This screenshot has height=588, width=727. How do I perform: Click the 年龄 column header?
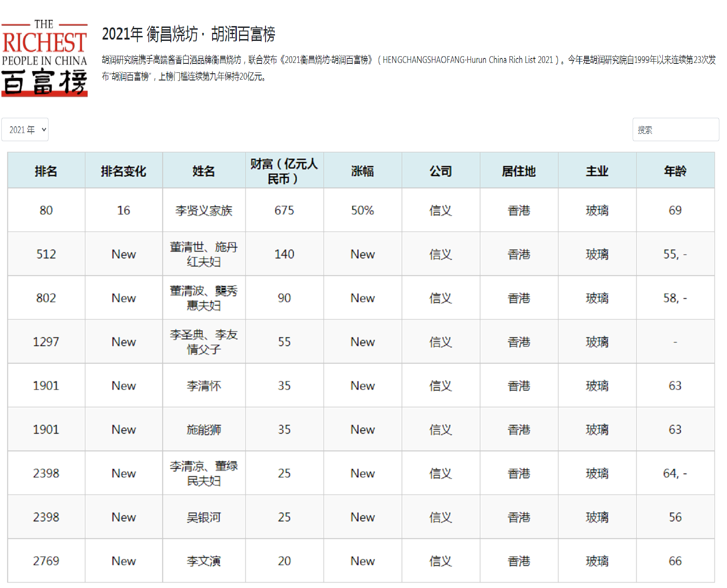pyautogui.click(x=675, y=171)
